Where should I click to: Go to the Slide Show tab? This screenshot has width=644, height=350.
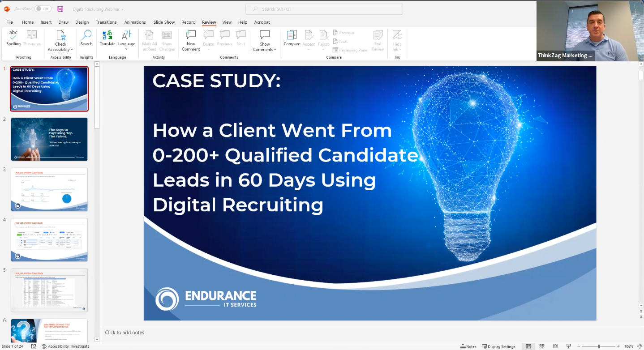click(x=164, y=22)
